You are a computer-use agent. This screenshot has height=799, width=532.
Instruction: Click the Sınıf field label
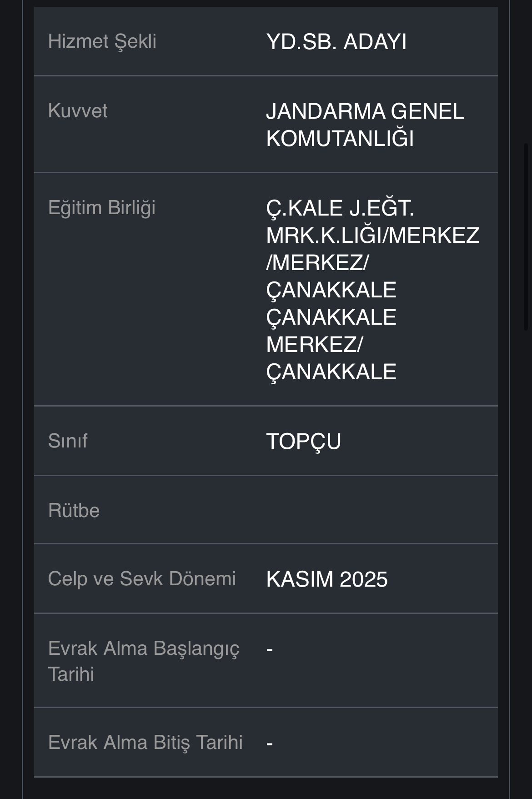tap(68, 441)
